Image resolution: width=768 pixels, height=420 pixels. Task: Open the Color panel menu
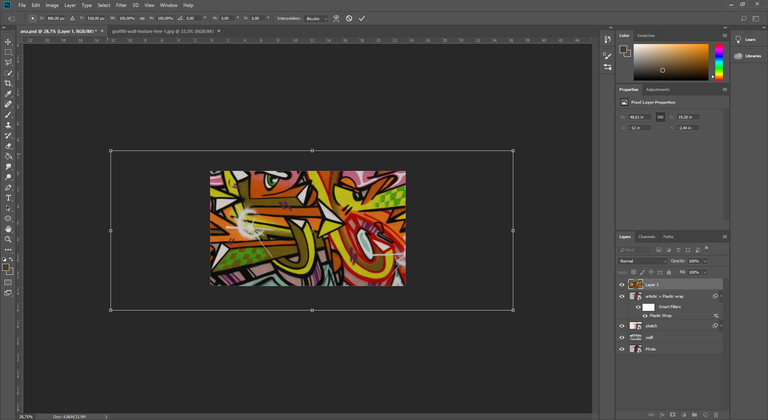724,35
